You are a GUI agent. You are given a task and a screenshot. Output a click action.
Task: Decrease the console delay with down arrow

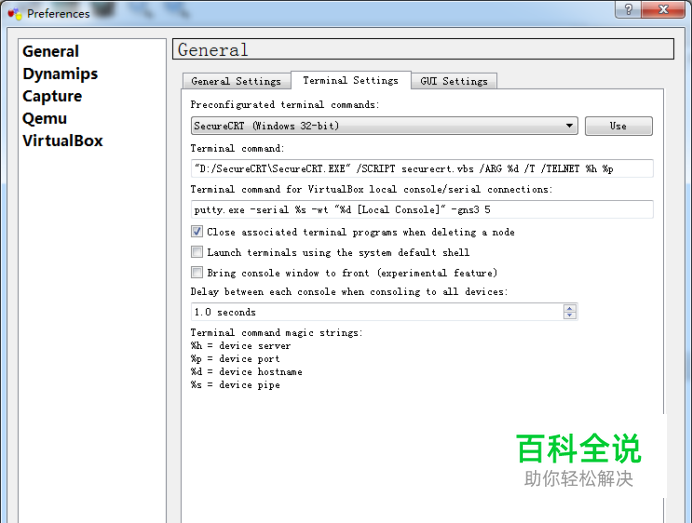click(x=570, y=315)
